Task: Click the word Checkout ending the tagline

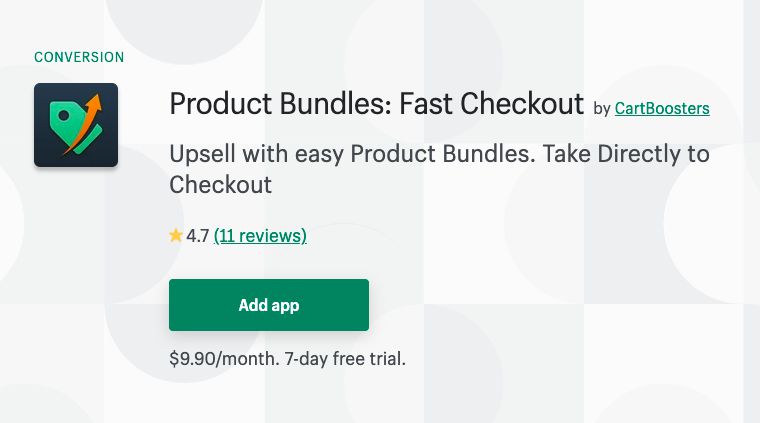Action: 220,185
